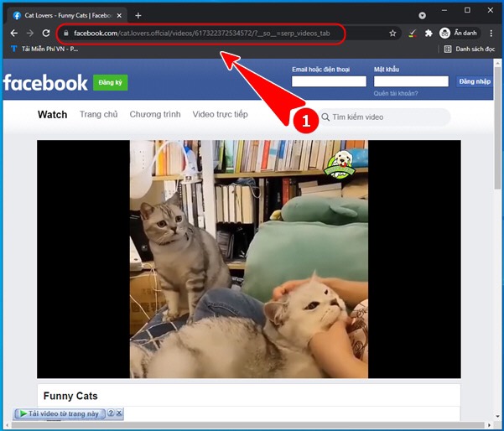Close the Cat Lovers Facebook tab
The image size is (504, 431).
pyautogui.click(x=119, y=15)
